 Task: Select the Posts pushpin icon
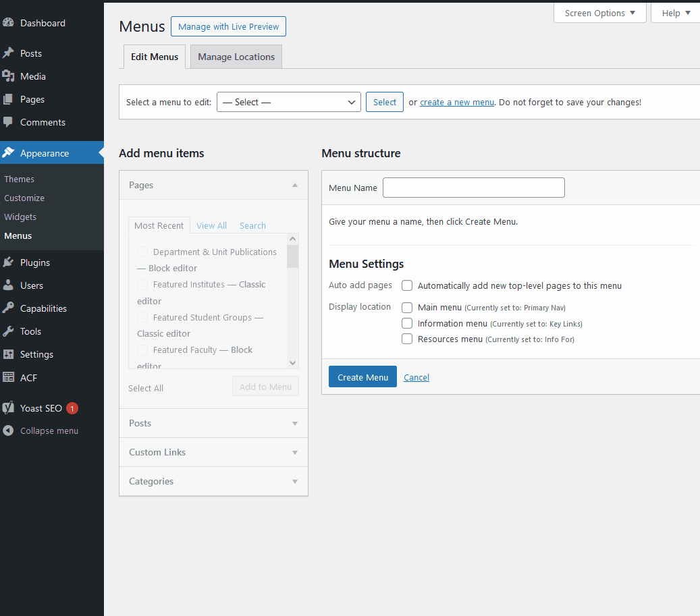(x=9, y=53)
